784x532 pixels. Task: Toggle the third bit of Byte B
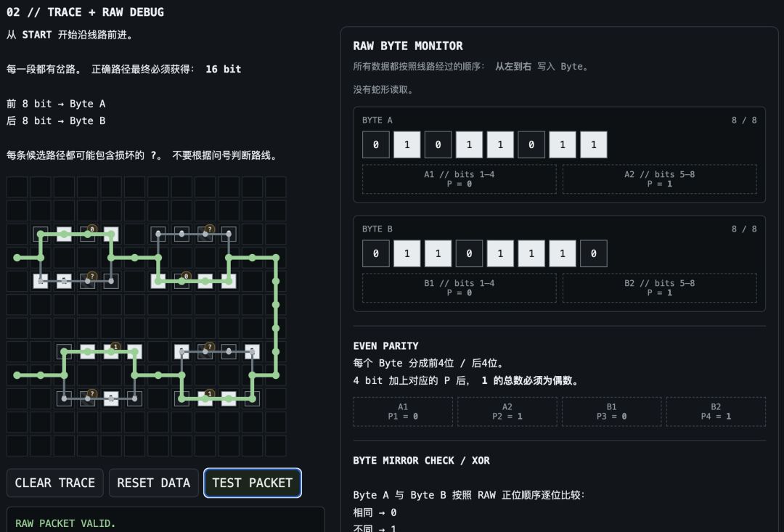[438, 253]
